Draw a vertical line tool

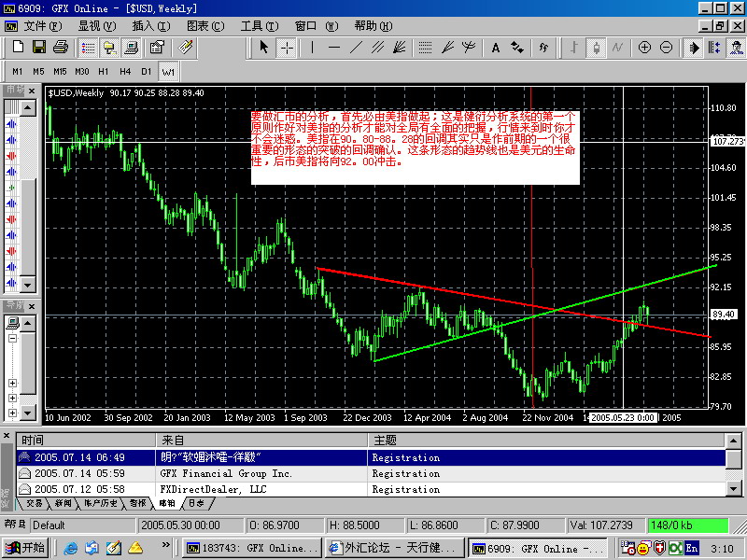coord(312,48)
